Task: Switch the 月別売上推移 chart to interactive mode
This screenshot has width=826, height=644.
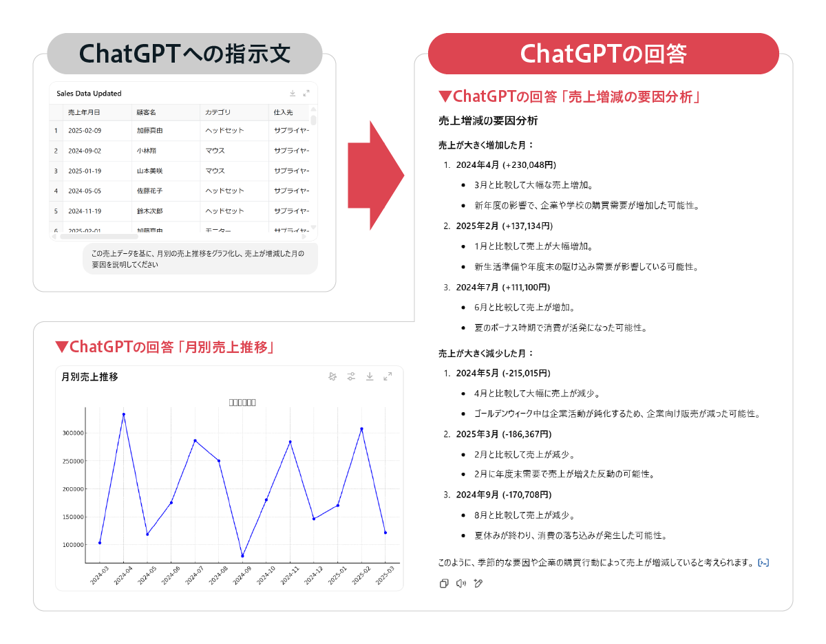Action: [333, 376]
